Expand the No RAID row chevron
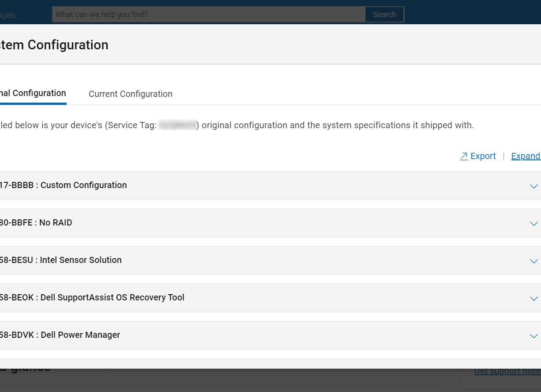 pos(534,224)
